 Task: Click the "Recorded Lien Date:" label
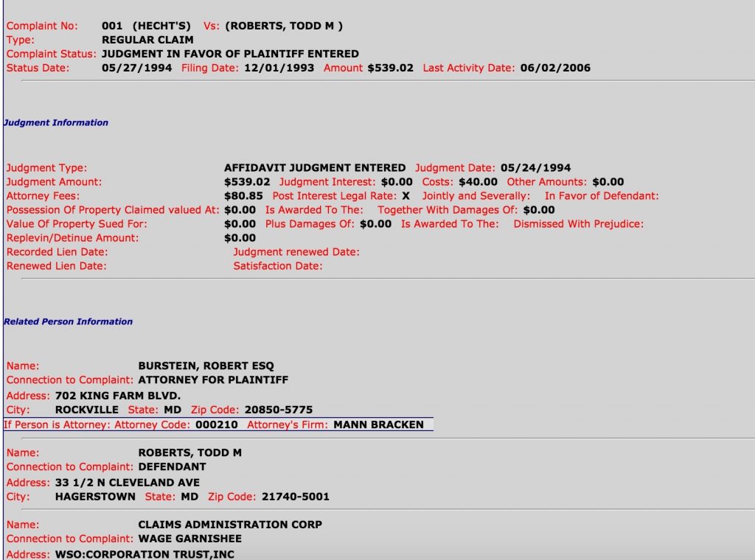coord(58,251)
